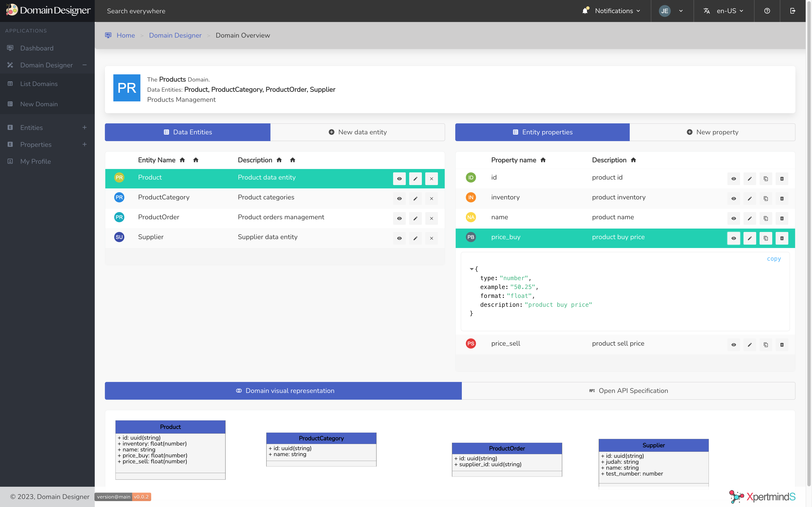Viewport: 812px width, 507px height.
Task: Show details of ProductCategory with eye icon
Action: [399, 199]
